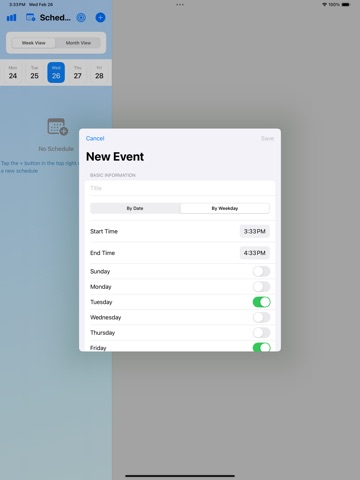Tap the Title input field
Image resolution: width=360 pixels, height=480 pixels.
click(x=180, y=188)
